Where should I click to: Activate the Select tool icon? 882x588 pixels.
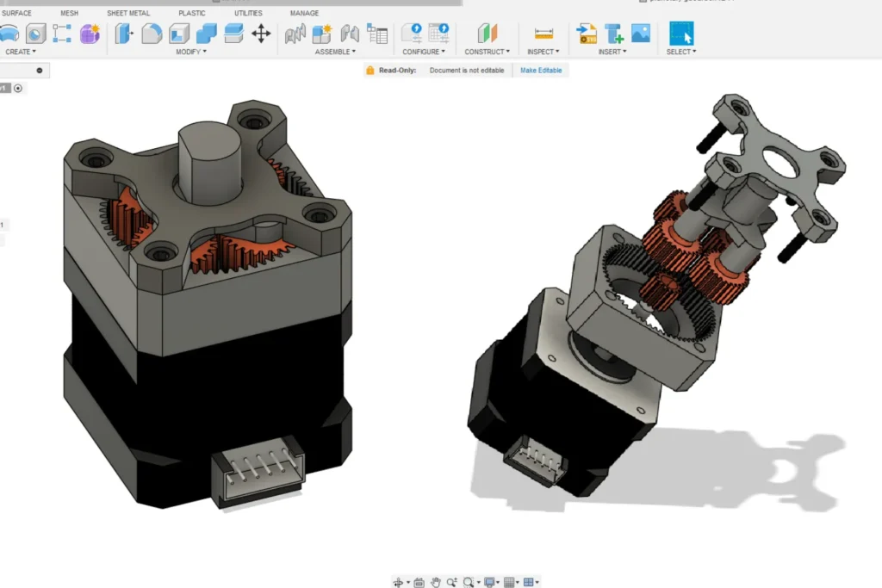681,34
